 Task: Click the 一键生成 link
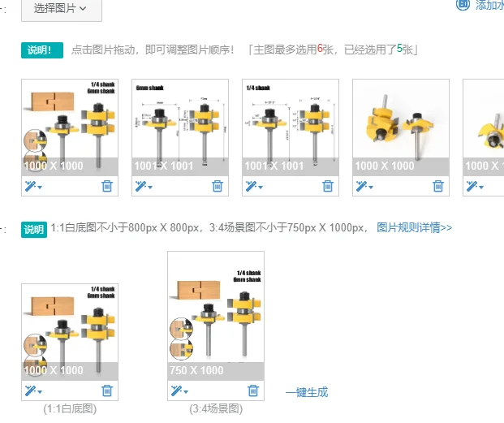pyautogui.click(x=307, y=392)
